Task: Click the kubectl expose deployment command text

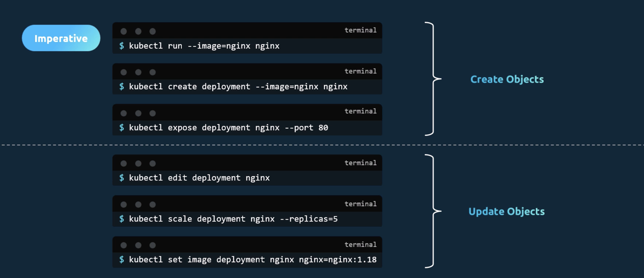Action: pos(228,128)
